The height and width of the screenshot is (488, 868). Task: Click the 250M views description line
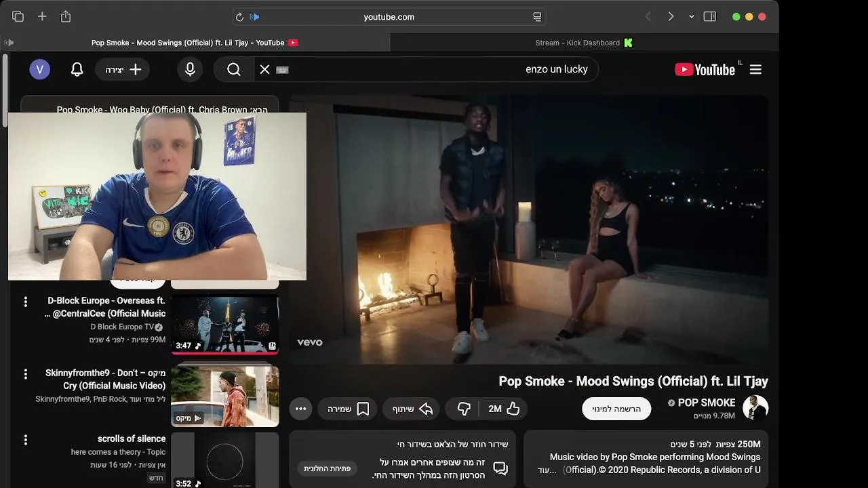tap(715, 444)
